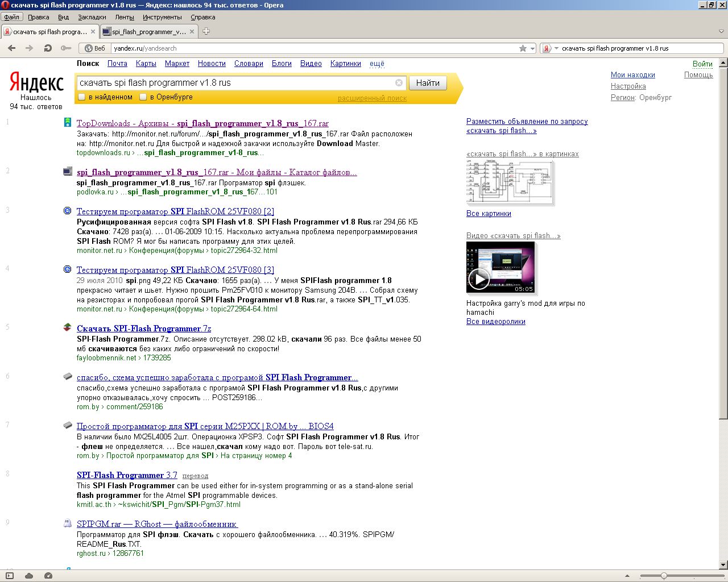Open the SPI flash schematic image thumbnail
The height and width of the screenshot is (582, 728).
point(510,182)
